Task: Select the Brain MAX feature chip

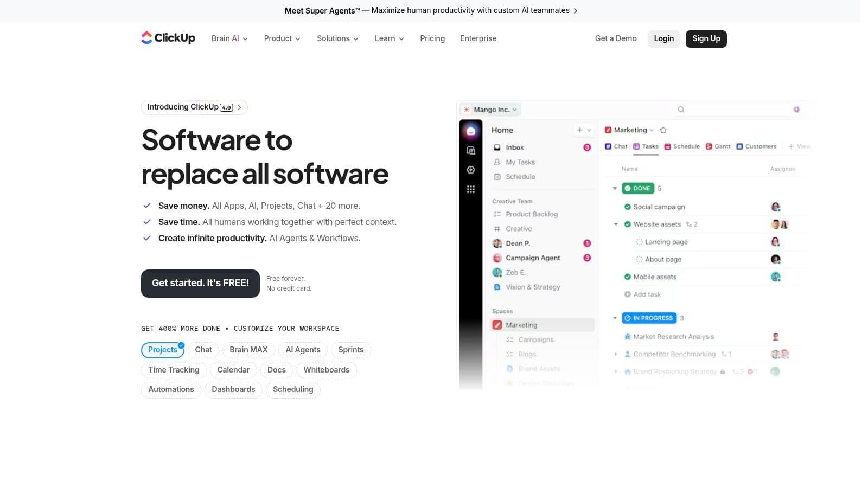Action: [x=248, y=350]
